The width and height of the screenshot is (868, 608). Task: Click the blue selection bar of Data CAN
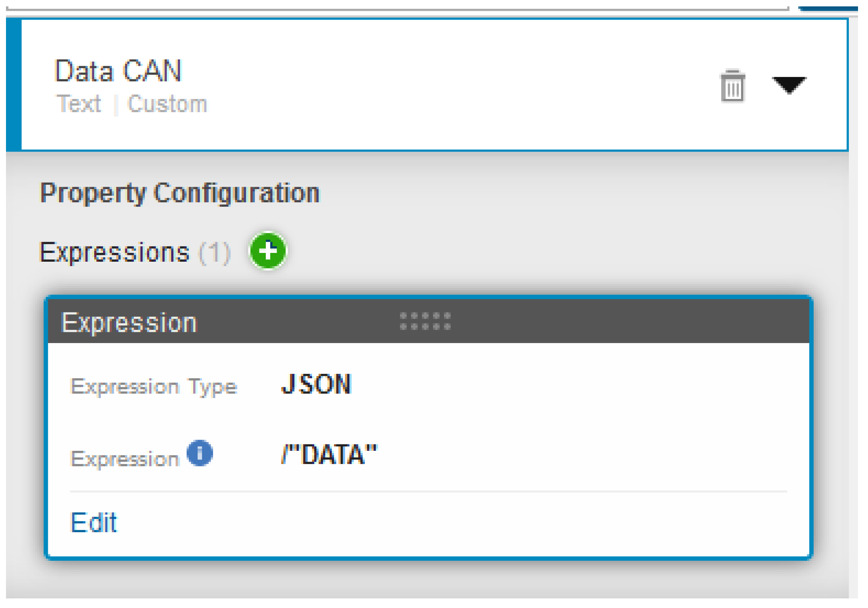pyautogui.click(x=14, y=85)
